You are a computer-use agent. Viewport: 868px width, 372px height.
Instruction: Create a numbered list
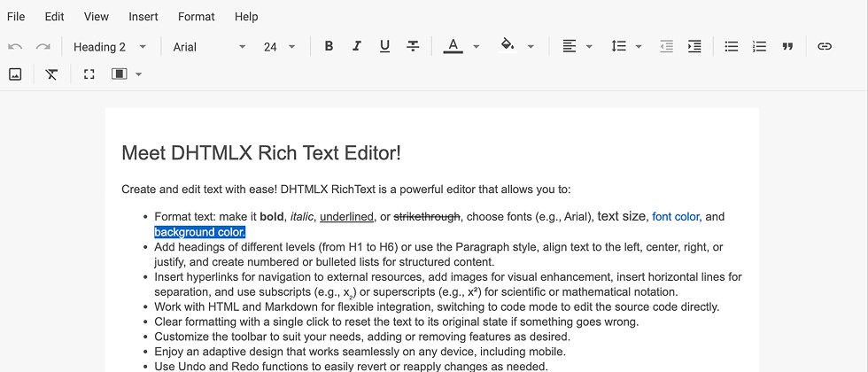(759, 46)
